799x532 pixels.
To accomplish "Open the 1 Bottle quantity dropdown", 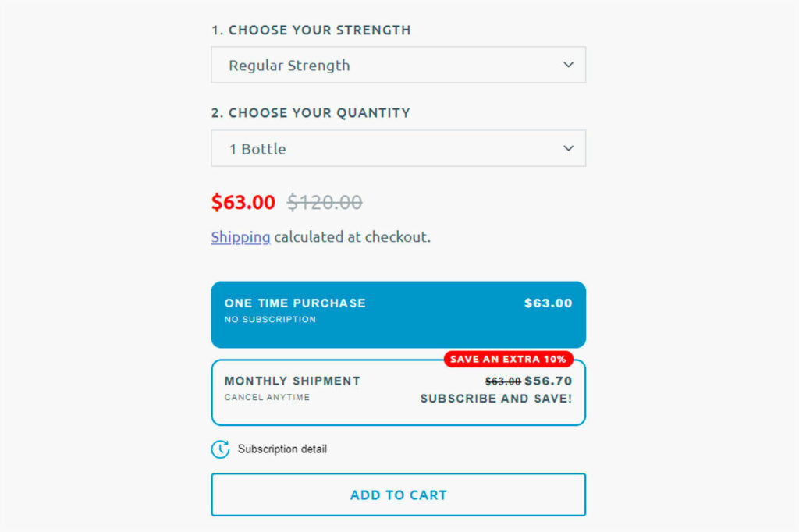I will (398, 148).
